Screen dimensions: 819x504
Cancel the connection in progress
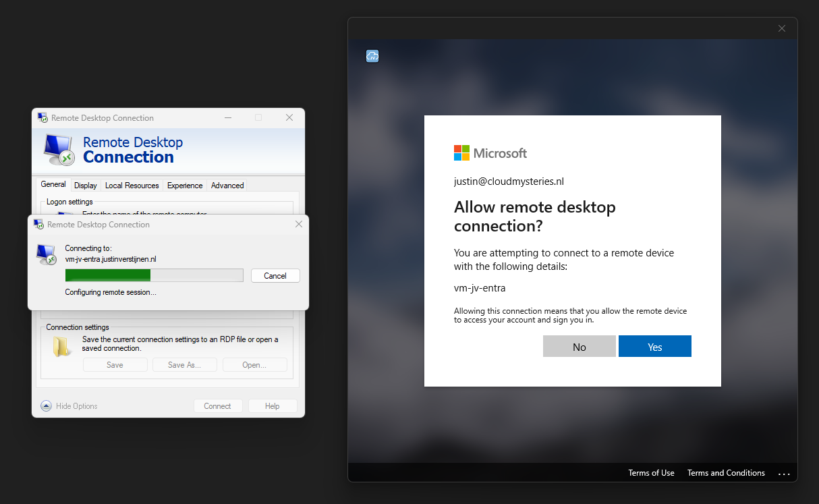(x=275, y=275)
